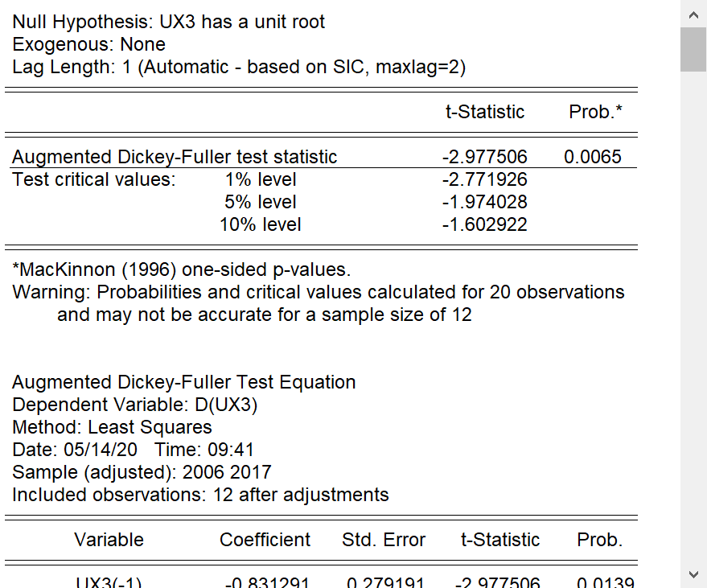Image resolution: width=707 pixels, height=588 pixels.
Task: Select the Lag Length automatic SIC line
Action: pos(239,67)
